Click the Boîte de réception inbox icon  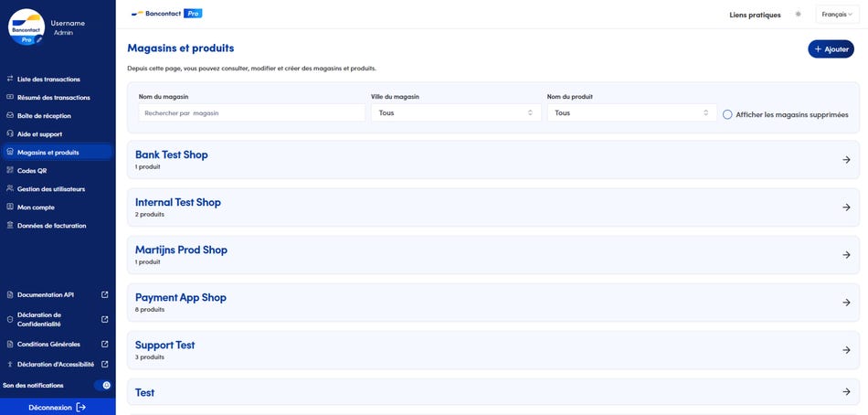9,115
